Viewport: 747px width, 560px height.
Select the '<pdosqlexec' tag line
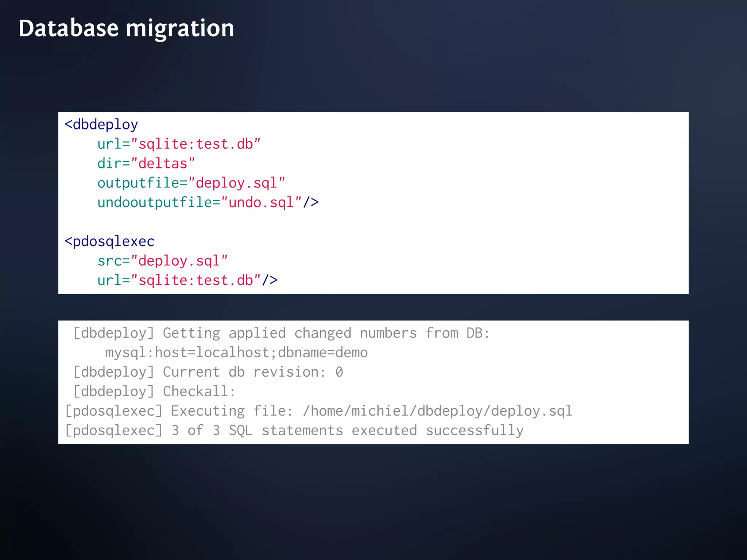(x=109, y=241)
